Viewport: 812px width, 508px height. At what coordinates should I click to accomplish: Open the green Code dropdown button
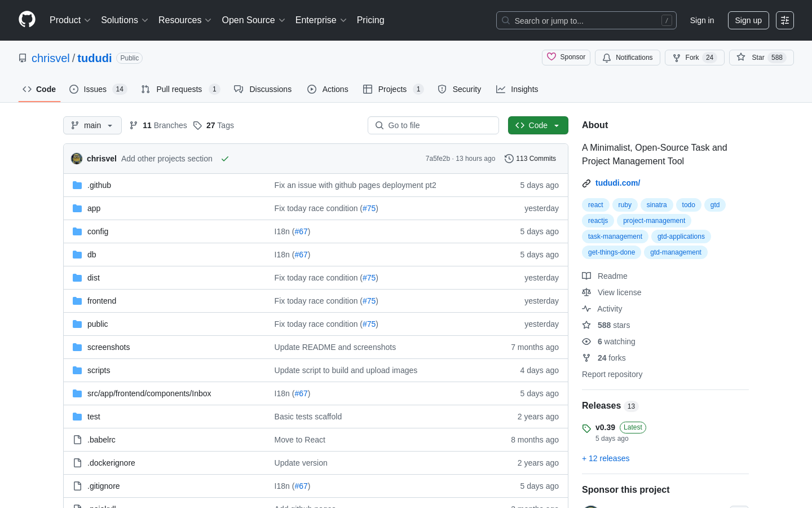pos(538,125)
